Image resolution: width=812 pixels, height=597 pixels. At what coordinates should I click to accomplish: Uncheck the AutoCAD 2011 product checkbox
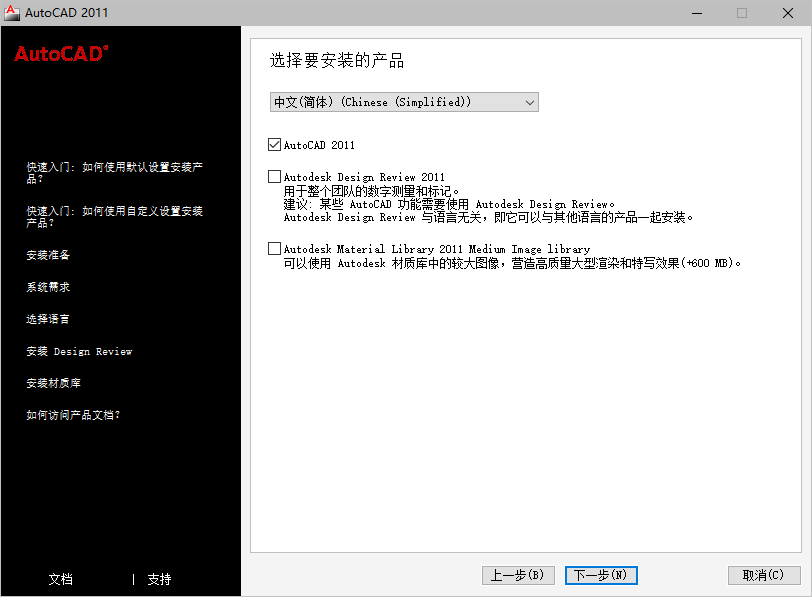tap(274, 144)
